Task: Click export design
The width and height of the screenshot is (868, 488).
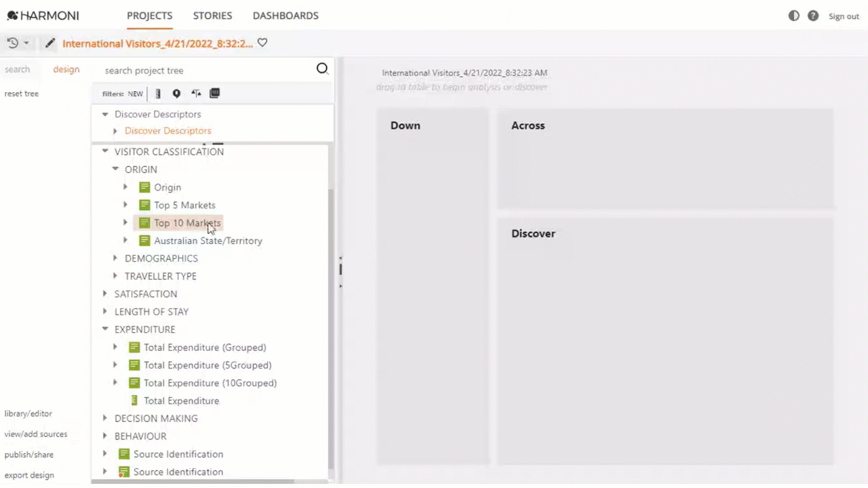Action: [x=29, y=475]
